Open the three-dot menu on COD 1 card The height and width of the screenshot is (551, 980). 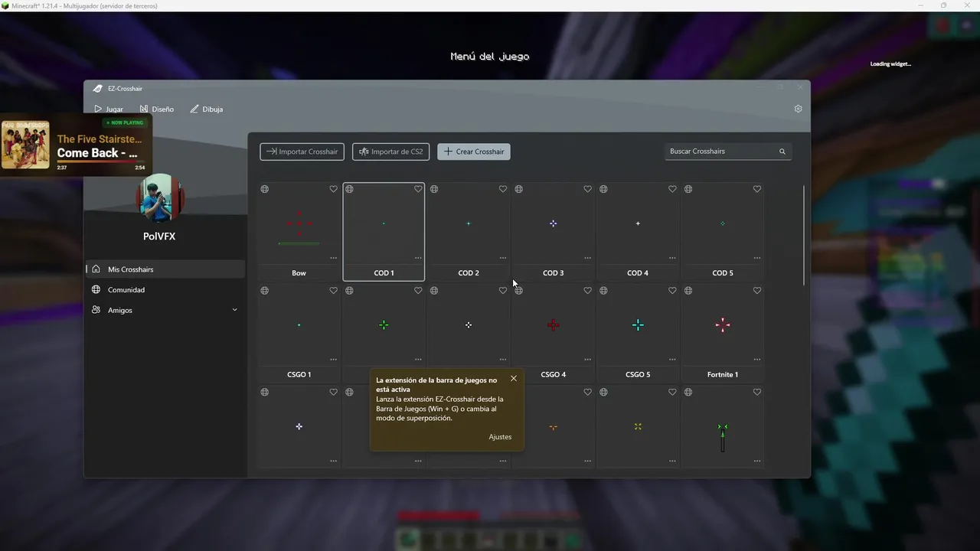point(418,258)
